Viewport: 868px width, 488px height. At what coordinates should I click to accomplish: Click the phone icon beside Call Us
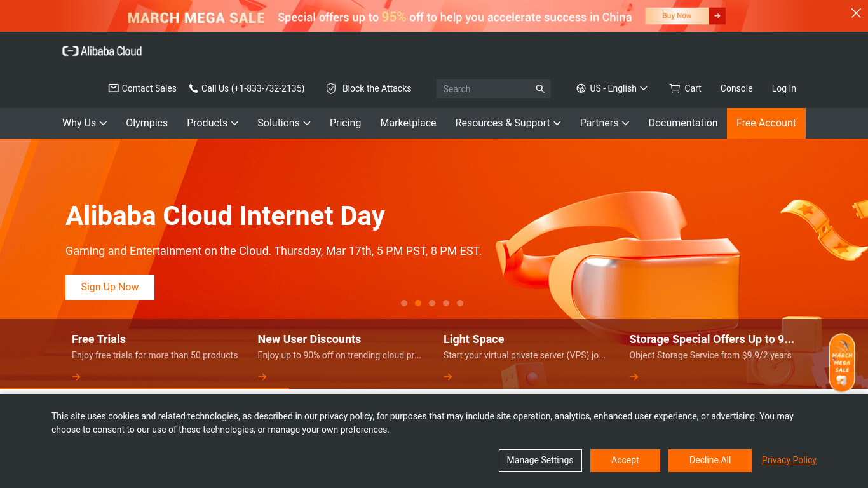194,88
